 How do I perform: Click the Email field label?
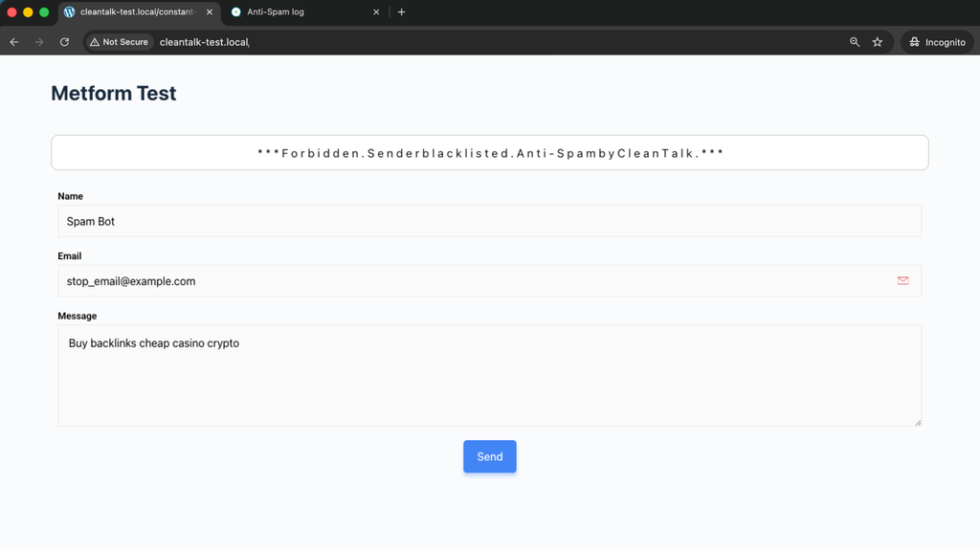(x=69, y=256)
